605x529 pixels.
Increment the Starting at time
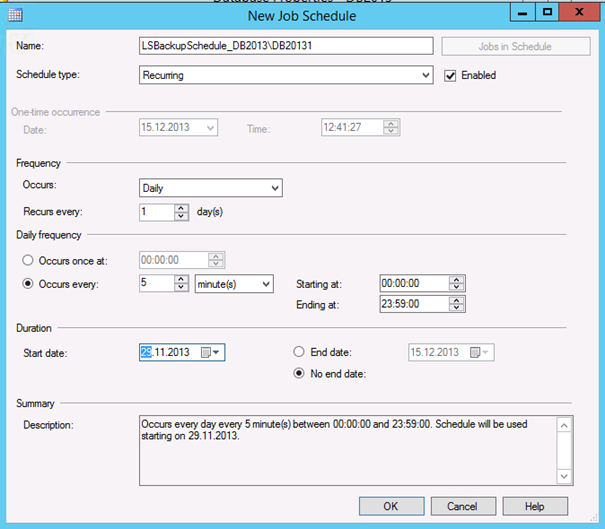[457, 280]
